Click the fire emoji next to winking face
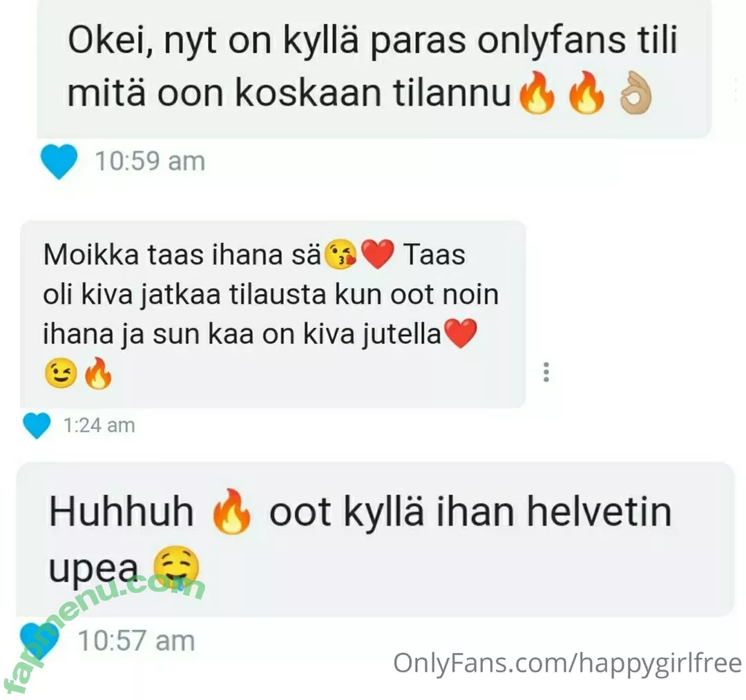Viewport: 746px width, 700px height. (x=98, y=373)
